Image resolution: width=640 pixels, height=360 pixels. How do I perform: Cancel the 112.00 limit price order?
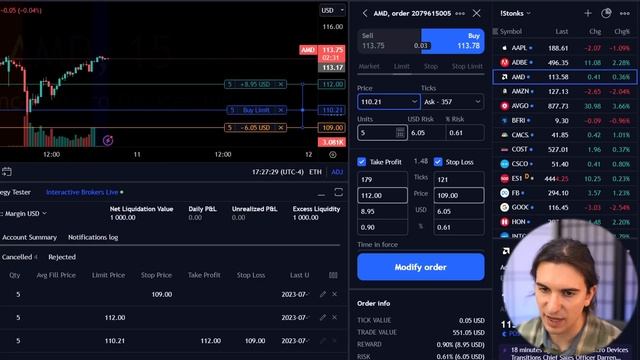[335, 318]
